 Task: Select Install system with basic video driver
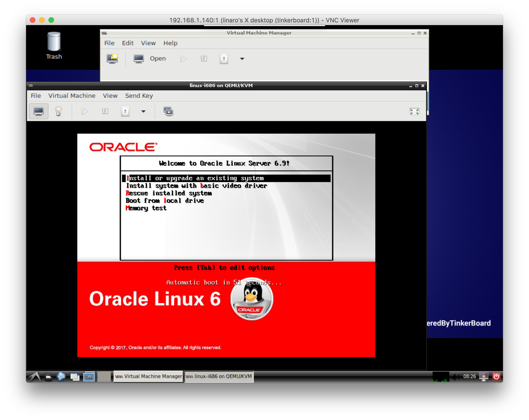pos(197,186)
